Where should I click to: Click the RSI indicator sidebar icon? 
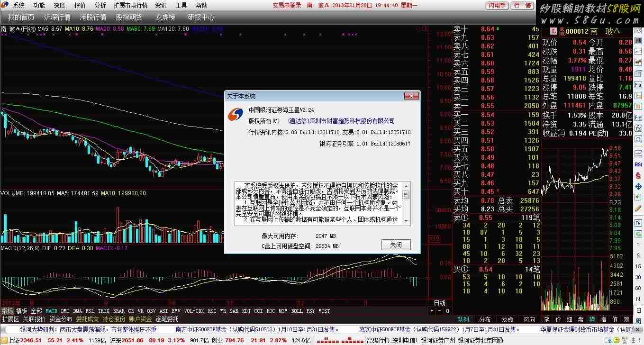tap(638, 164)
